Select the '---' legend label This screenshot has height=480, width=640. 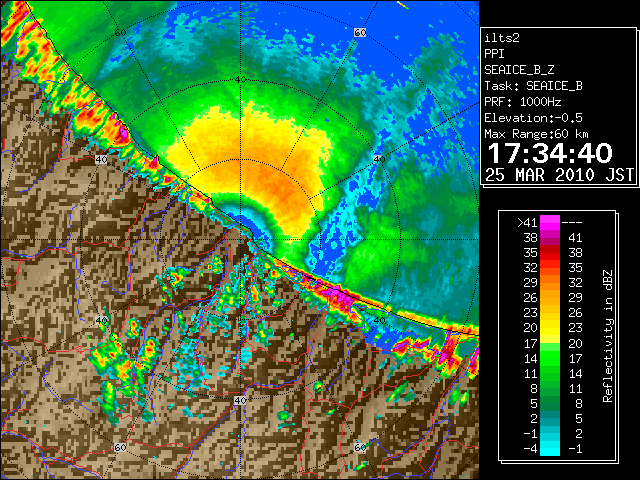[572, 223]
